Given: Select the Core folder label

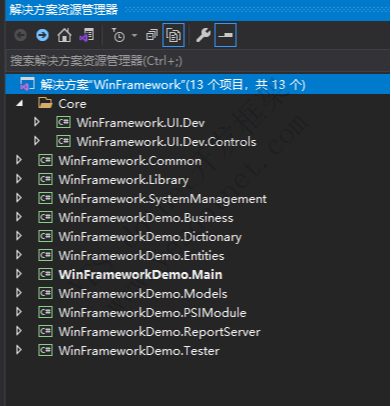Looking at the screenshot, I should 72,104.
